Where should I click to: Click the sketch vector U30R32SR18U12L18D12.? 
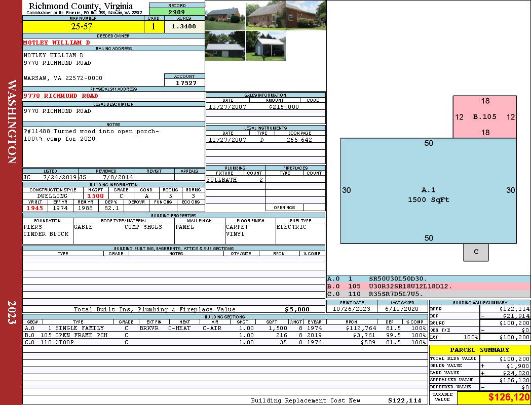coord(410,287)
